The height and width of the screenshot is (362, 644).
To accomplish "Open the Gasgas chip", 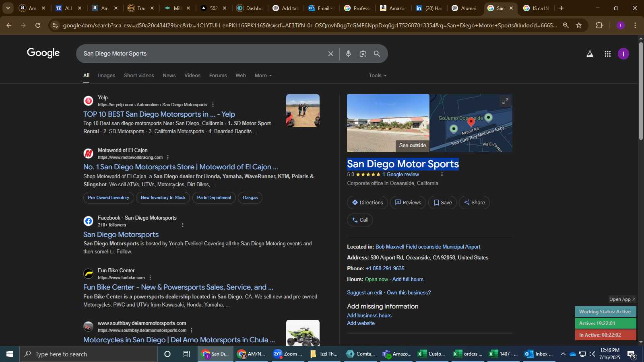I will (250, 197).
